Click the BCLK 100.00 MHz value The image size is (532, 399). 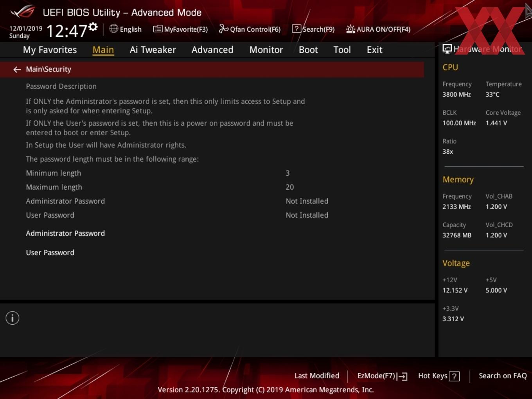pos(459,123)
